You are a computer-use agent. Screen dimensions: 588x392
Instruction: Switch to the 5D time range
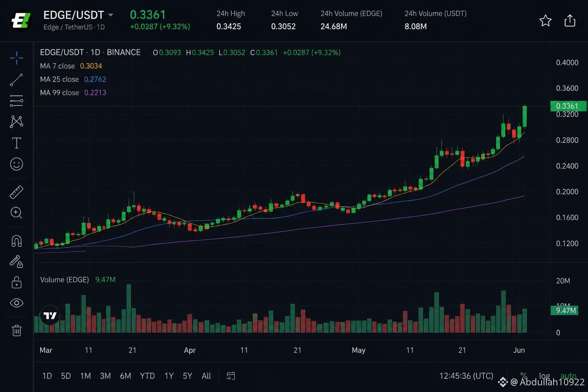point(66,376)
